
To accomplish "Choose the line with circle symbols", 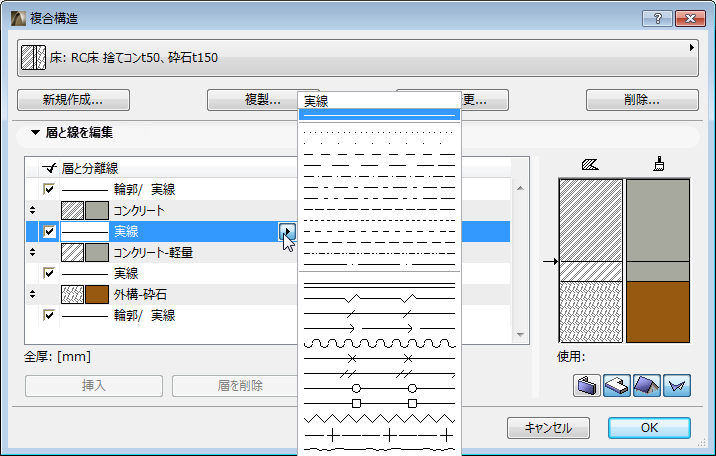I will 379,388.
